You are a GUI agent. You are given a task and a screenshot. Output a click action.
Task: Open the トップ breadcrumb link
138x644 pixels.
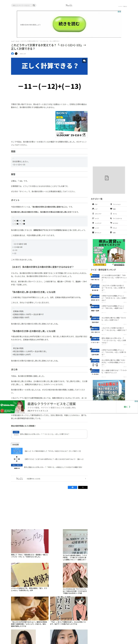click(x=13, y=41)
